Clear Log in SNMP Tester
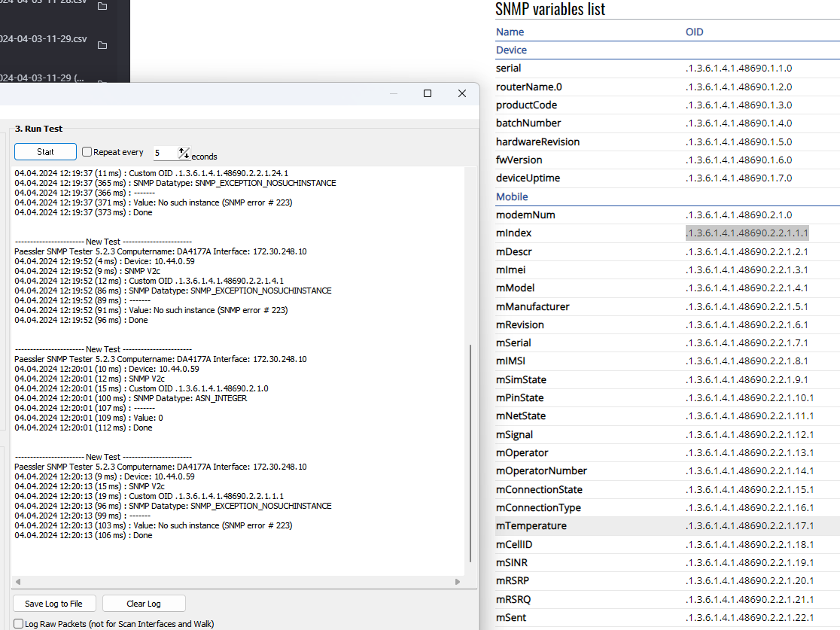 click(144, 604)
